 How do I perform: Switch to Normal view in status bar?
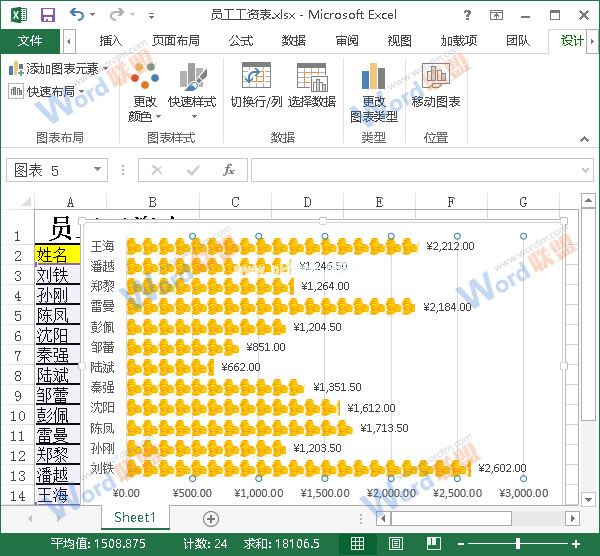coord(357,543)
